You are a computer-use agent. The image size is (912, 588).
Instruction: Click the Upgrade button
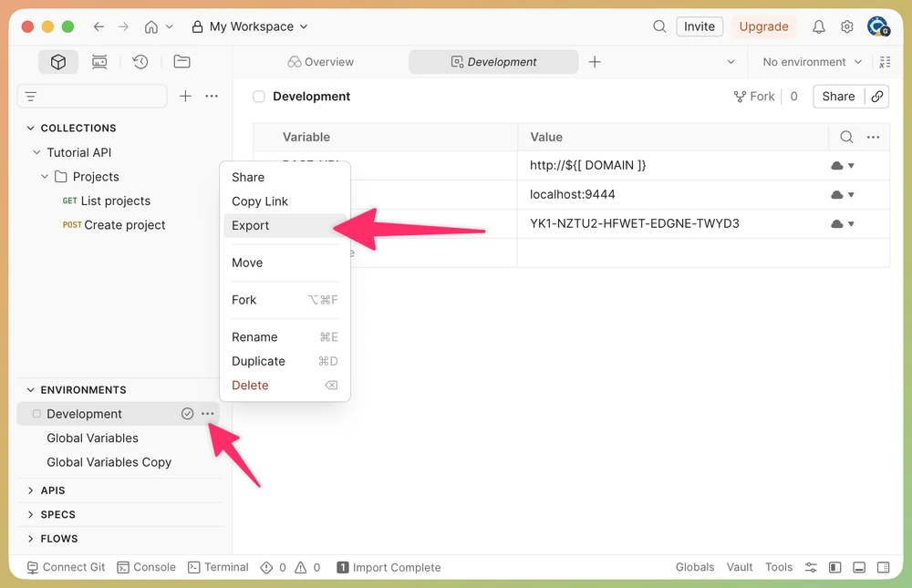[763, 26]
